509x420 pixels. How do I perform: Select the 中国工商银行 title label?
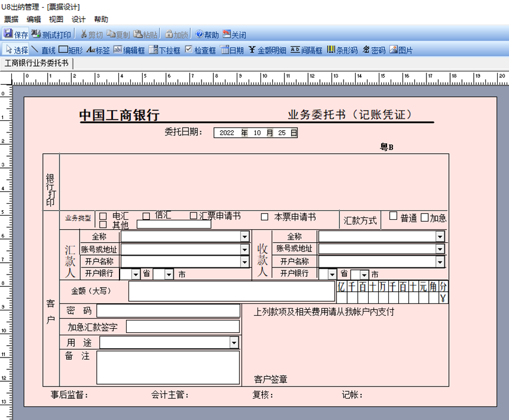(x=120, y=115)
